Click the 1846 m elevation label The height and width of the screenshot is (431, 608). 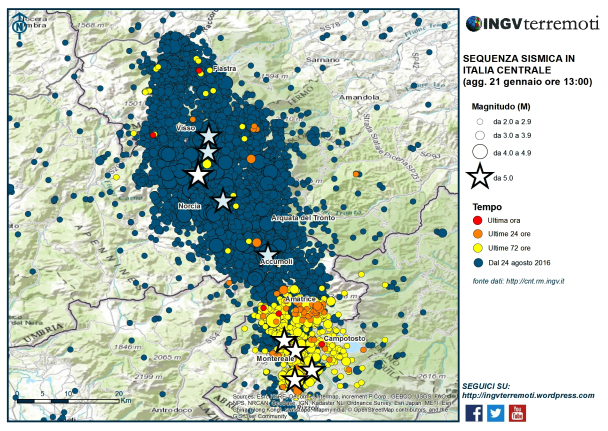pyautogui.click(x=129, y=347)
